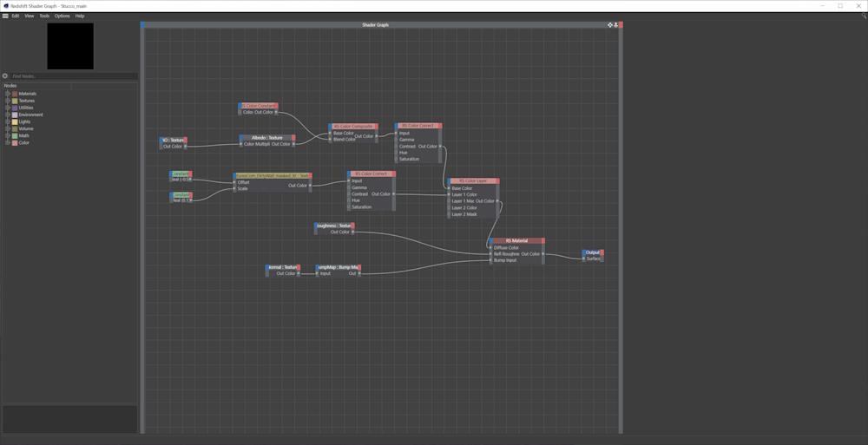Select the Output node header

592,252
